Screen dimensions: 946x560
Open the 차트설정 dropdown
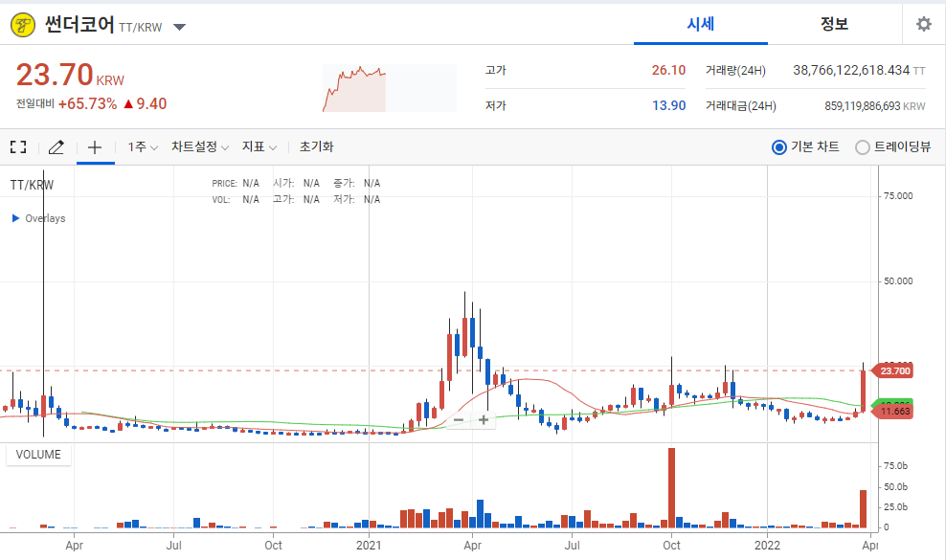(x=200, y=146)
